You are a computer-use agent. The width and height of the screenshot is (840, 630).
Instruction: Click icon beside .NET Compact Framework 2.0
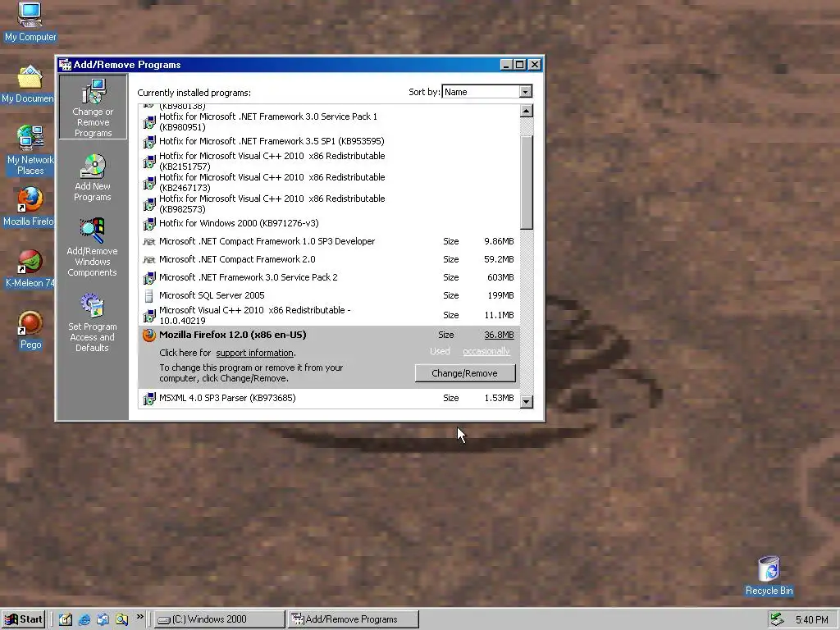click(x=149, y=260)
